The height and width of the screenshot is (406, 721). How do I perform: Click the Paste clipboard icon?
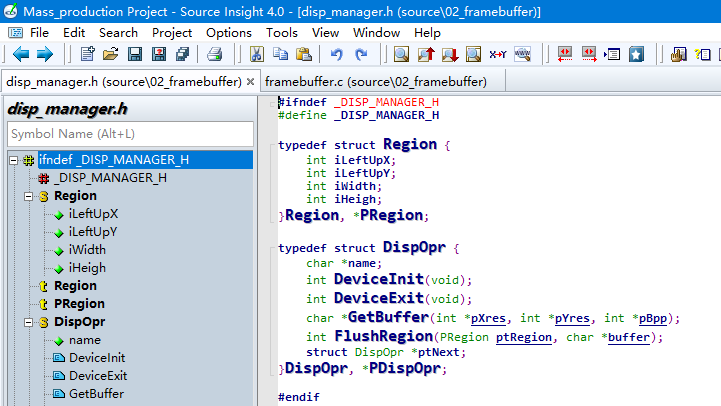pyautogui.click(x=304, y=54)
